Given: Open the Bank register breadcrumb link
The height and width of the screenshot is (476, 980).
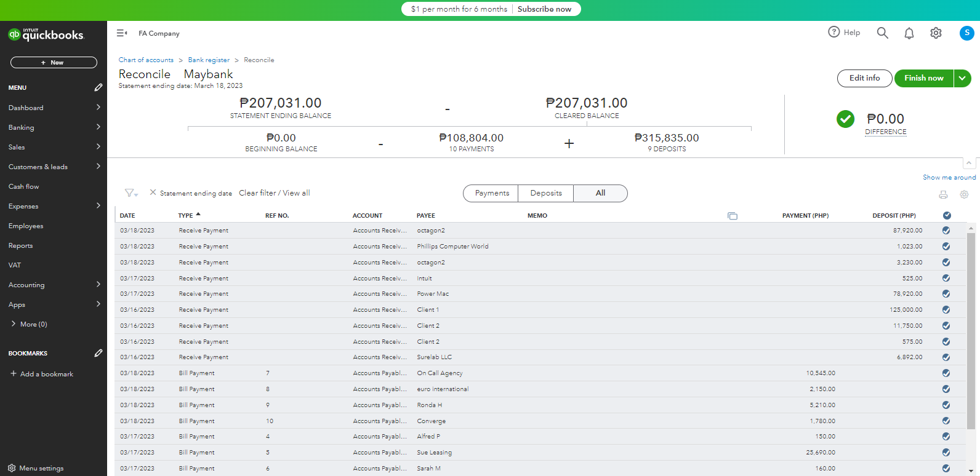Looking at the screenshot, I should point(209,60).
